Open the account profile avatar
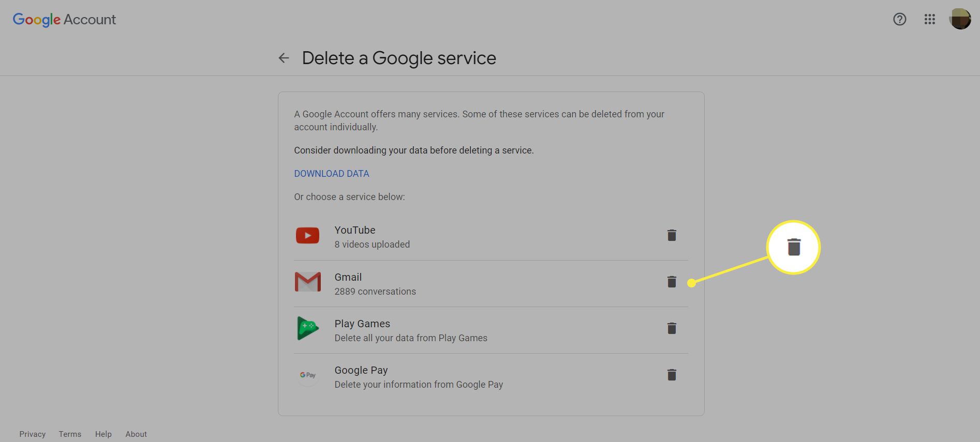Screen dimensions: 980x442 click(x=960, y=19)
